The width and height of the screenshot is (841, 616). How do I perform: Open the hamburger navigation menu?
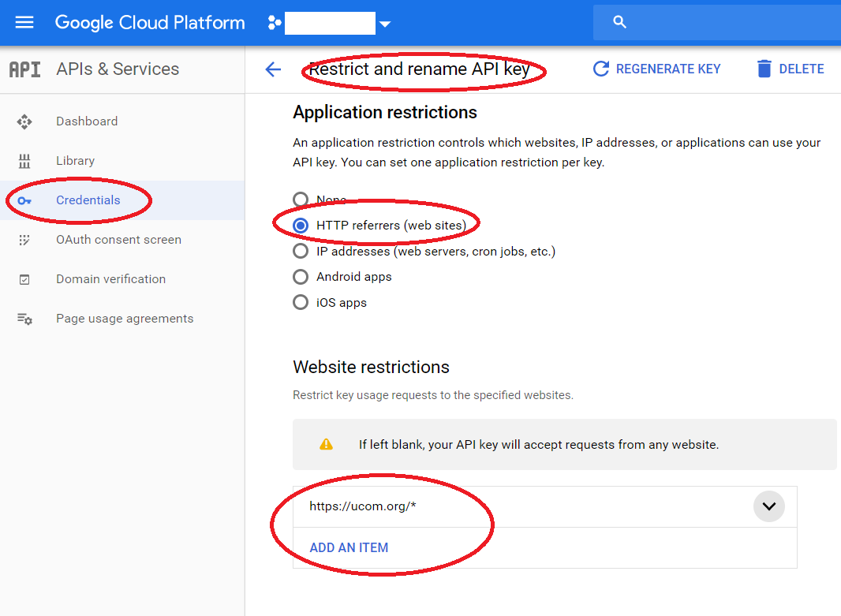pyautogui.click(x=24, y=23)
